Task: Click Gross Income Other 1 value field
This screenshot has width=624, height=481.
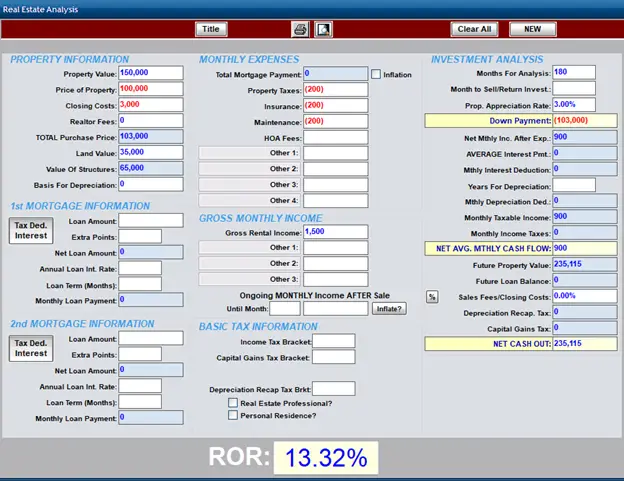Action: coord(335,248)
